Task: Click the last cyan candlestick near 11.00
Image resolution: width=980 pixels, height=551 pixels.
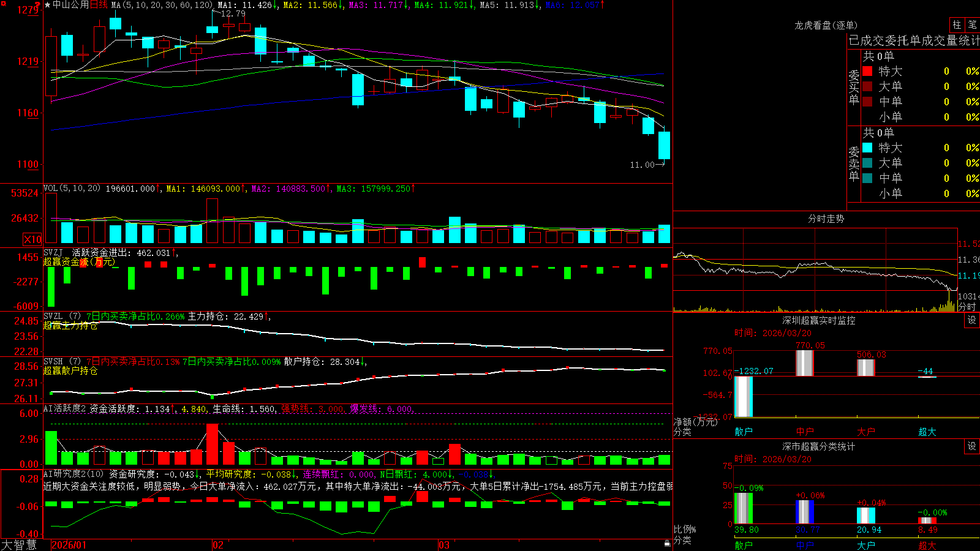Action: pos(664,145)
